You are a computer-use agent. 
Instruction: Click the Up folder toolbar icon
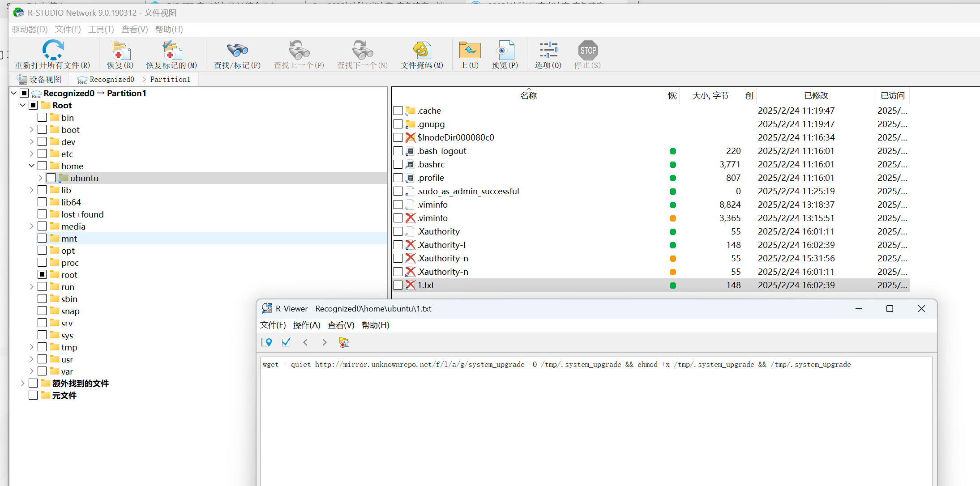tap(470, 51)
